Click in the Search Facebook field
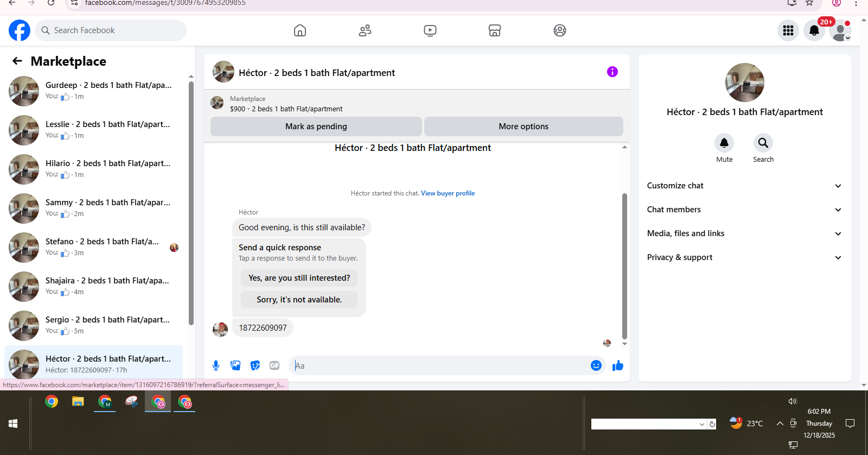 [111, 30]
